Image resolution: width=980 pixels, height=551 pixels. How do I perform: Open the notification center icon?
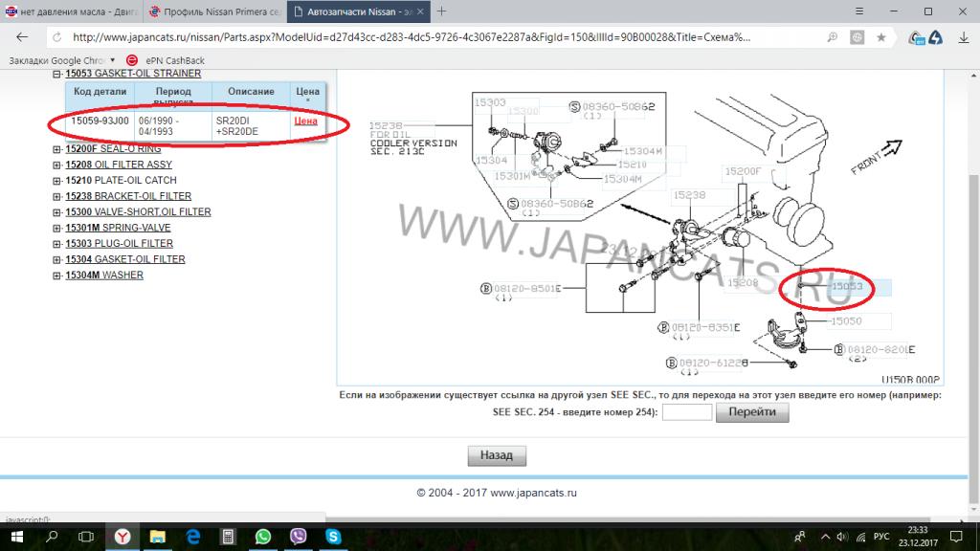(x=956, y=537)
